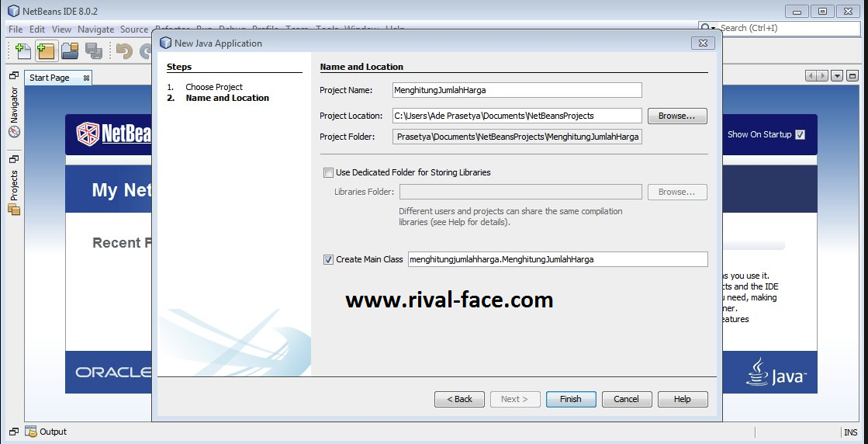Click the Navigator compass icon in left sidebar

(x=15, y=132)
